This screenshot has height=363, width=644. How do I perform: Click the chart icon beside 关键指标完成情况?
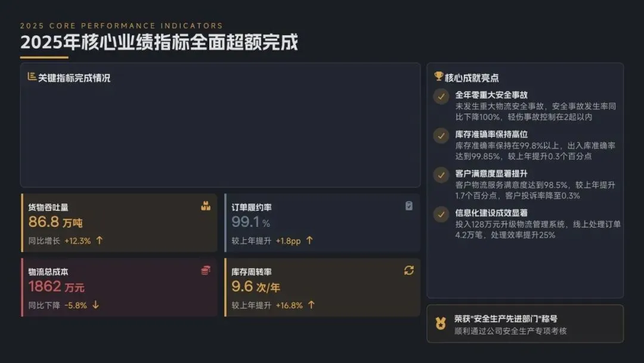(x=32, y=76)
